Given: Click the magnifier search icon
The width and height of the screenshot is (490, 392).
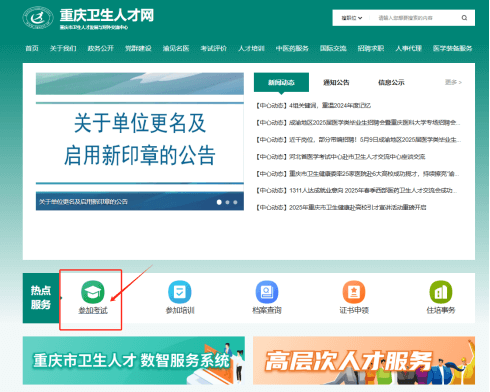Looking at the screenshot, I should pyautogui.click(x=464, y=18).
